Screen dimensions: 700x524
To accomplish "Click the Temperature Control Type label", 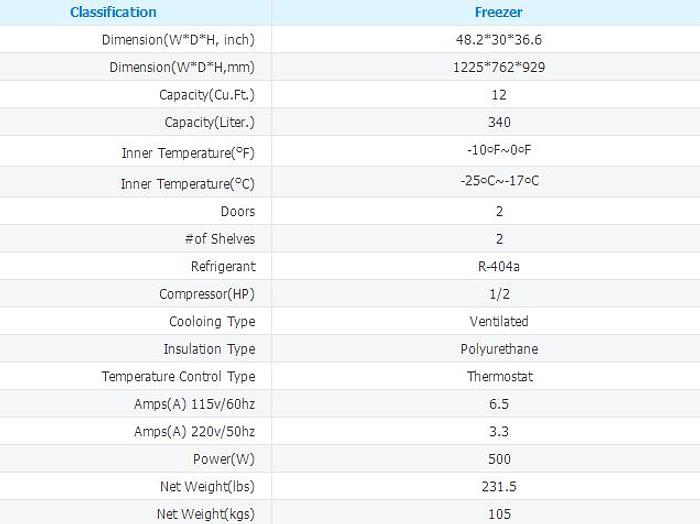I will 178,377.
